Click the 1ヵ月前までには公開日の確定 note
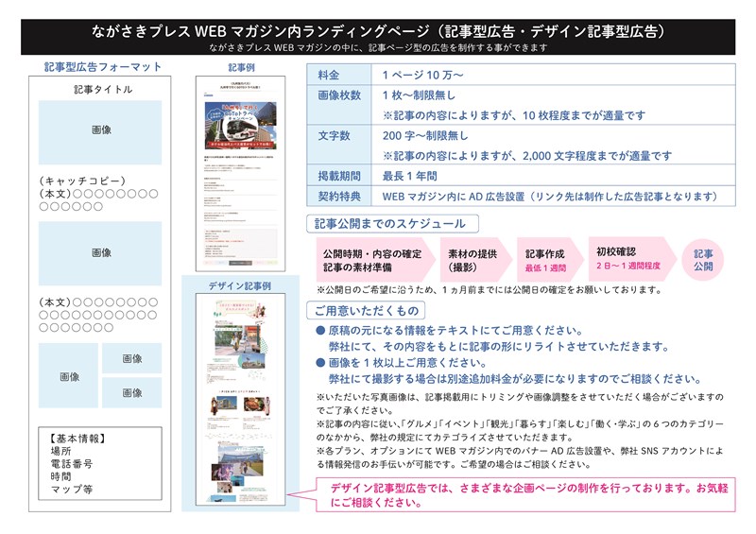This screenshot has width=756, height=534. (x=489, y=290)
